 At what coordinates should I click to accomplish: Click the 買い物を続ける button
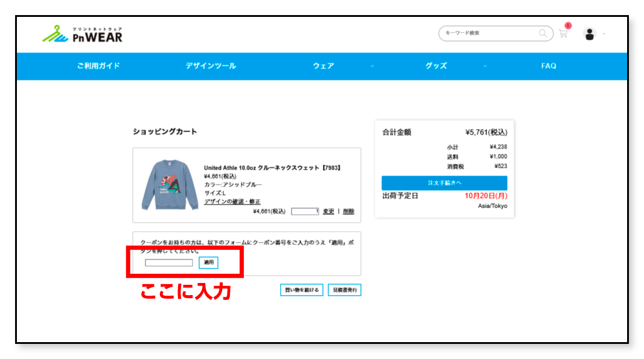pos(302,290)
